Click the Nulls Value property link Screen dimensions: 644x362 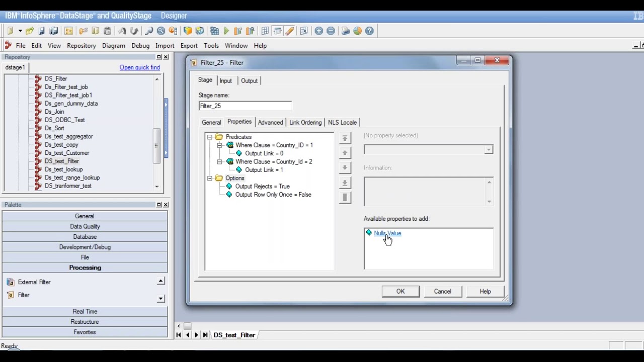tap(387, 233)
